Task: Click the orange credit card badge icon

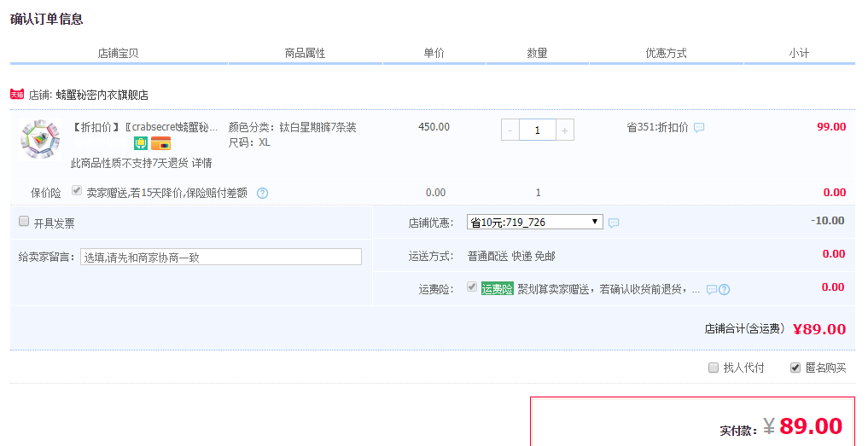Action: (x=160, y=144)
